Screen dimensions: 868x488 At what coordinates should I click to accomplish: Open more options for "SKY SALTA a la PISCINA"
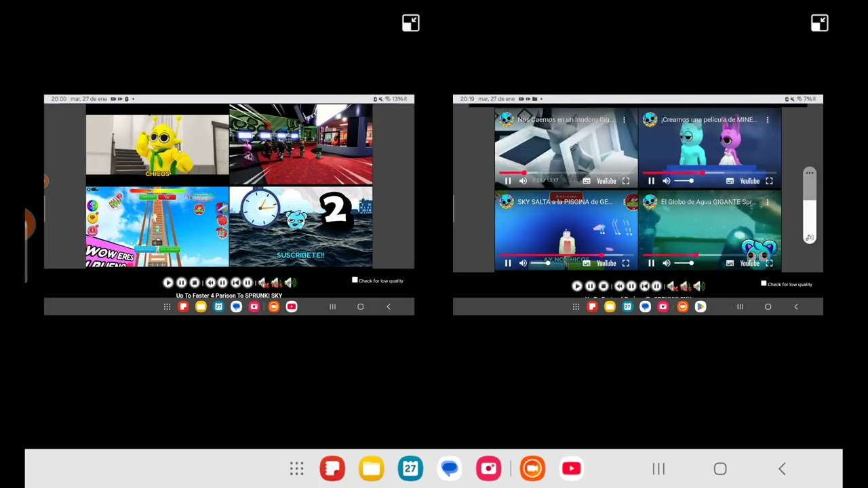(x=624, y=202)
